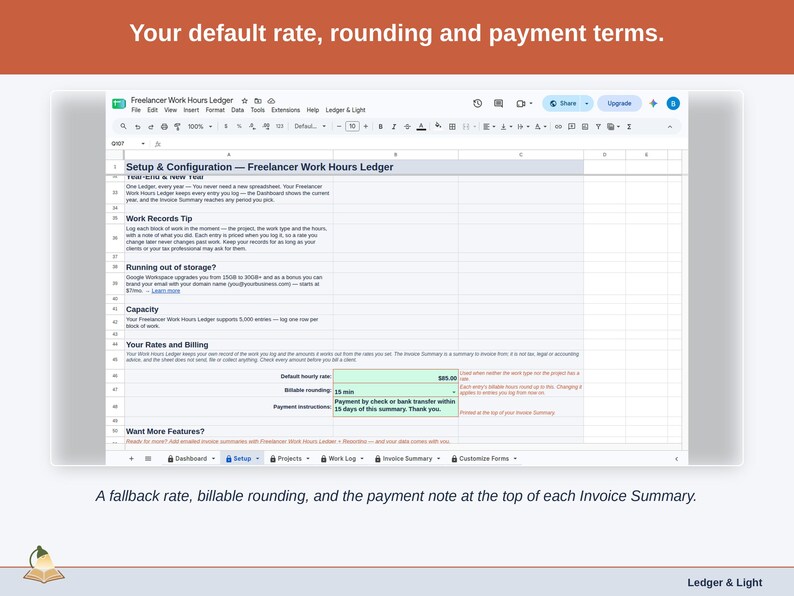Toggle strikethrough formatting

point(407,127)
